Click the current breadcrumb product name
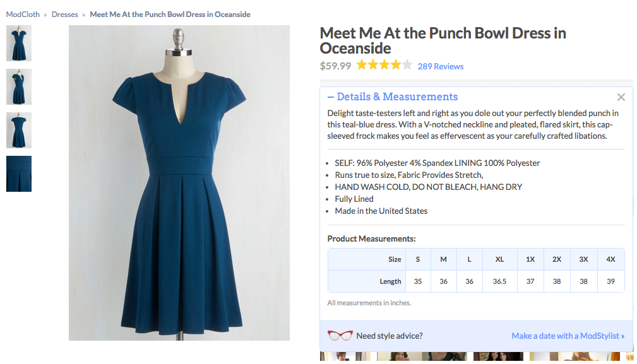Viewport: 637px width, 364px height. click(x=170, y=15)
